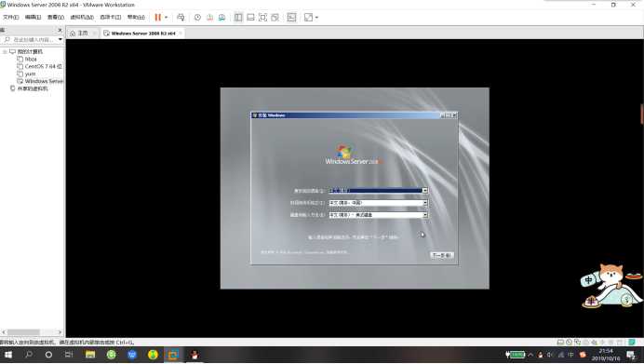Open the 帮助 menu
Image resolution: width=644 pixels, height=364 pixels.
coord(136,18)
